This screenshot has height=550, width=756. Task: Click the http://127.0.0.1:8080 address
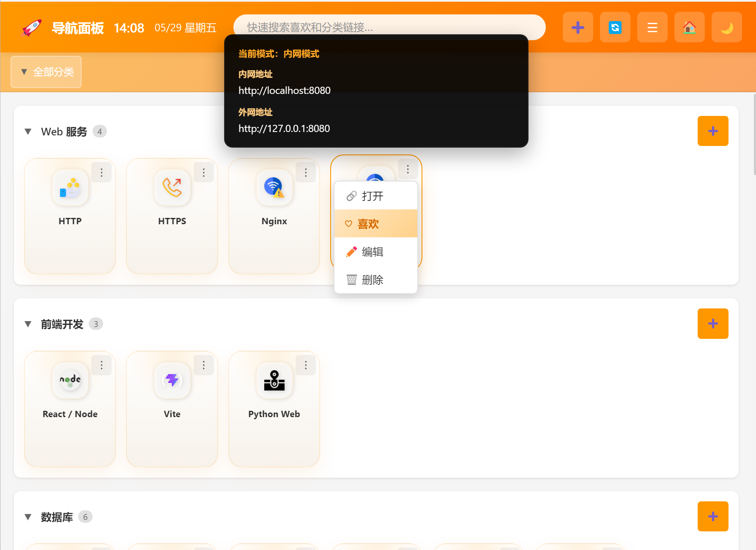284,129
